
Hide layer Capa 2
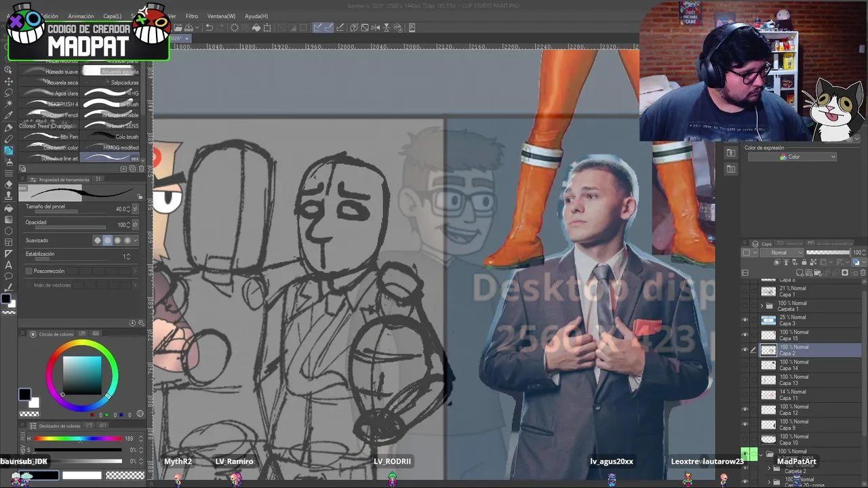tap(745, 350)
